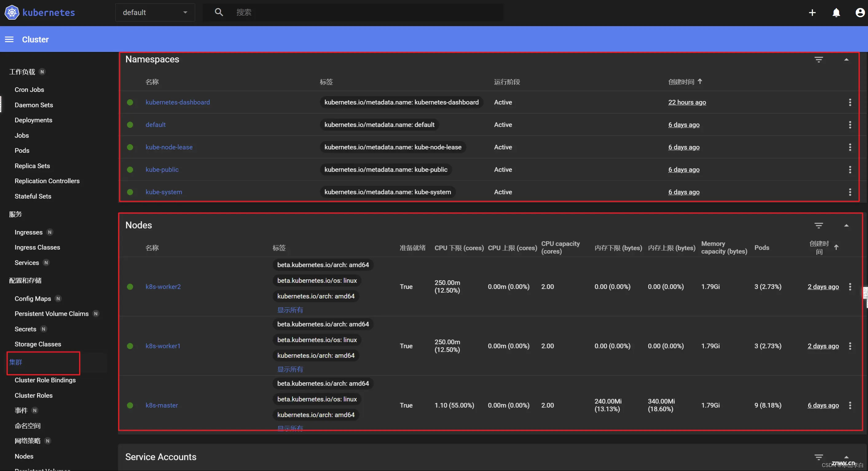Screen dimensions: 868x471
Task: Click the plus create resource icon
Action: (812, 13)
